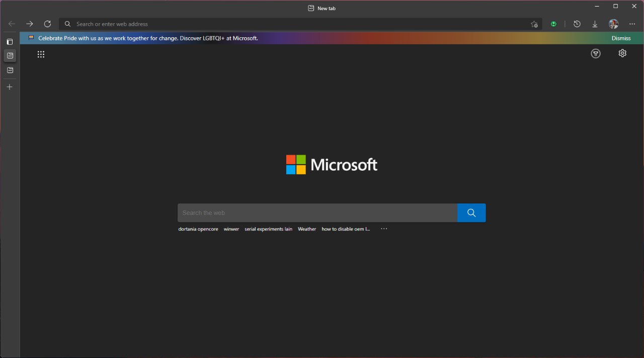Image resolution: width=644 pixels, height=358 pixels.
Task: Open the user profile avatar
Action: (x=613, y=24)
